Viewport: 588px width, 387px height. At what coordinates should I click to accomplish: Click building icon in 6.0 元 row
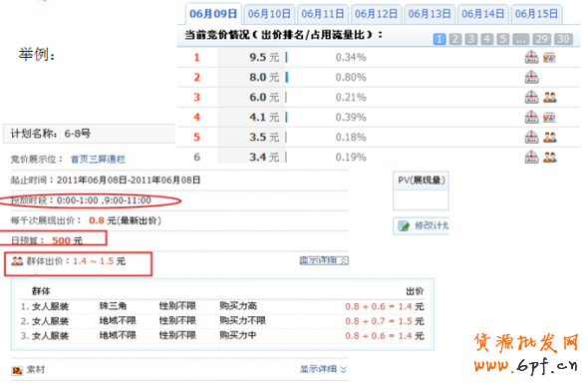click(531, 97)
